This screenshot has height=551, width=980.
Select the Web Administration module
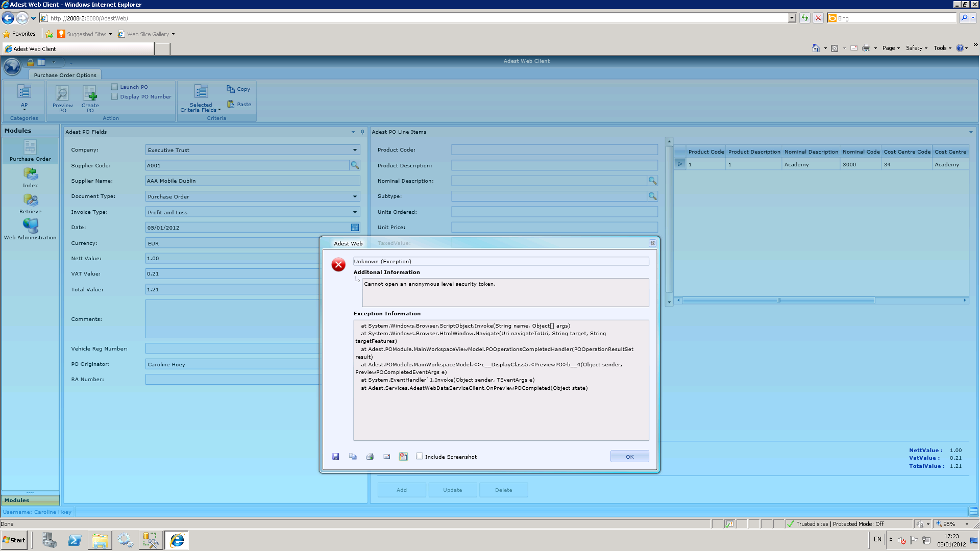point(30,229)
